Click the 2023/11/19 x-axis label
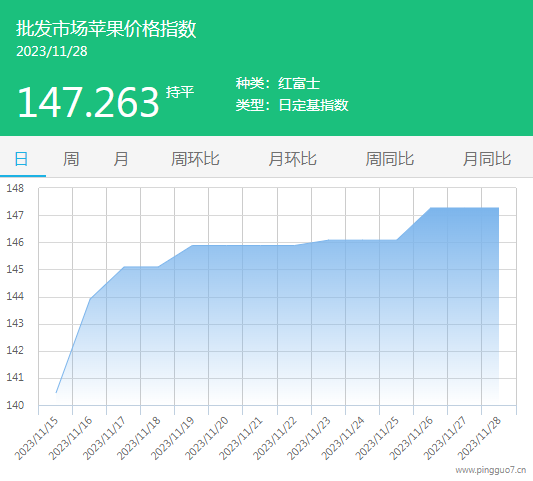The height and width of the screenshot is (481, 533). 173,439
